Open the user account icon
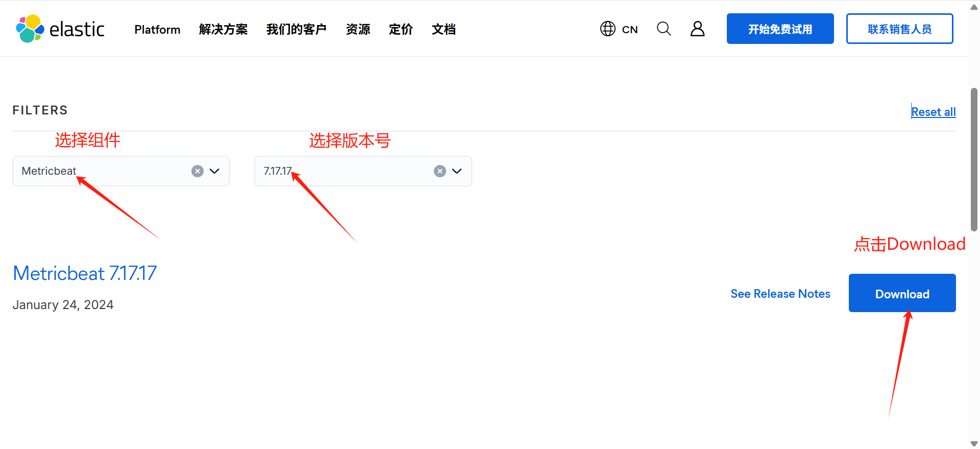Image resolution: width=980 pixels, height=449 pixels. 697,29
